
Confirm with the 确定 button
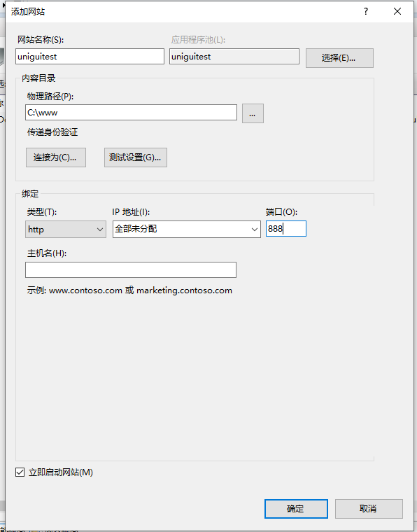[x=296, y=509]
